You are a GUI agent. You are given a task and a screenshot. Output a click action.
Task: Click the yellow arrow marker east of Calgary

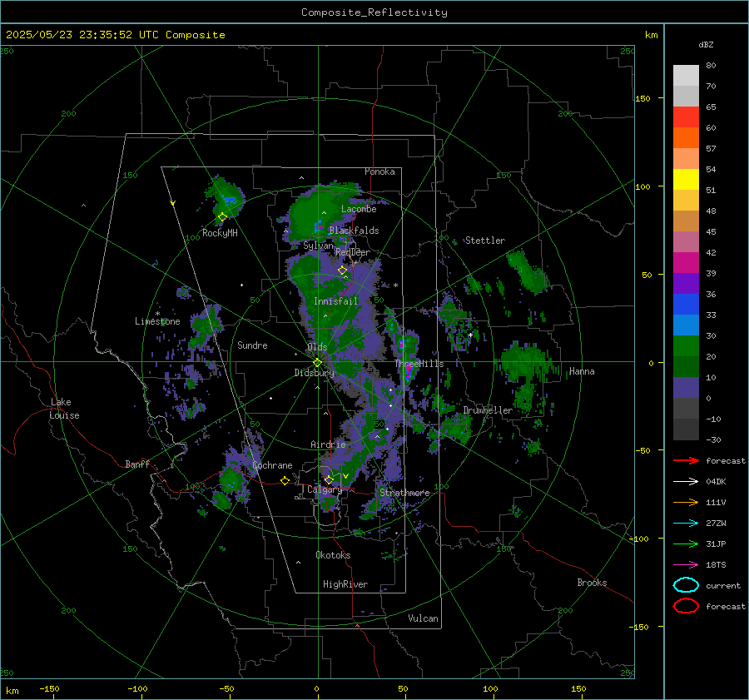(x=345, y=476)
